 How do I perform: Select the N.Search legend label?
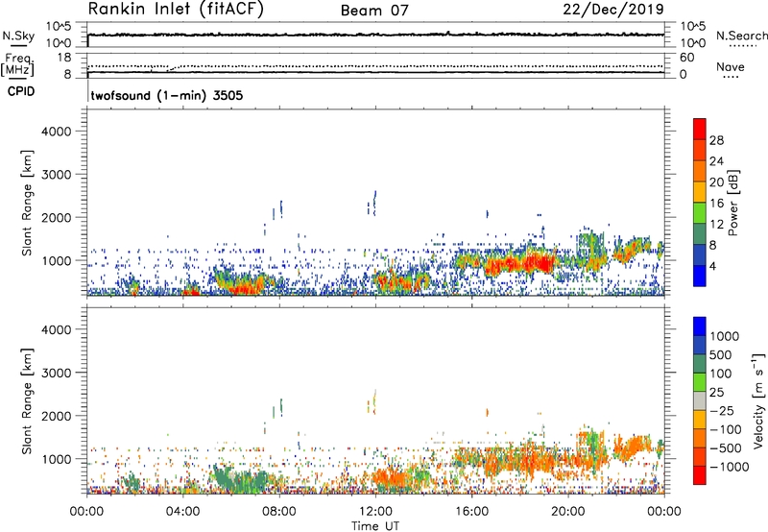point(741,36)
